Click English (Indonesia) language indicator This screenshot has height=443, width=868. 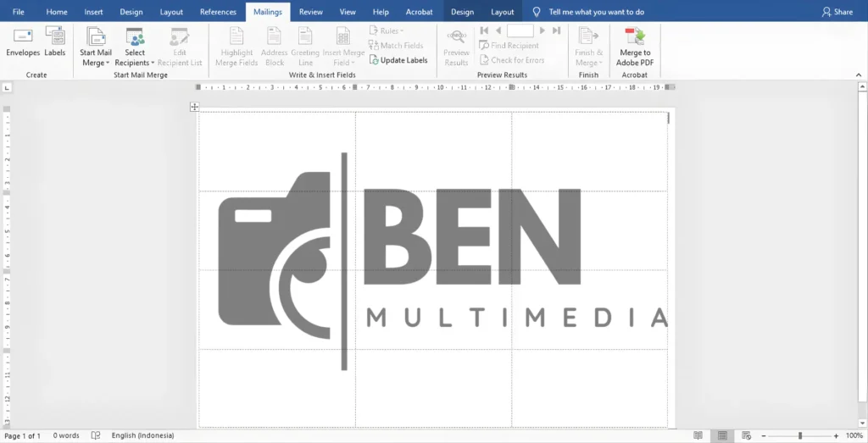pos(142,435)
